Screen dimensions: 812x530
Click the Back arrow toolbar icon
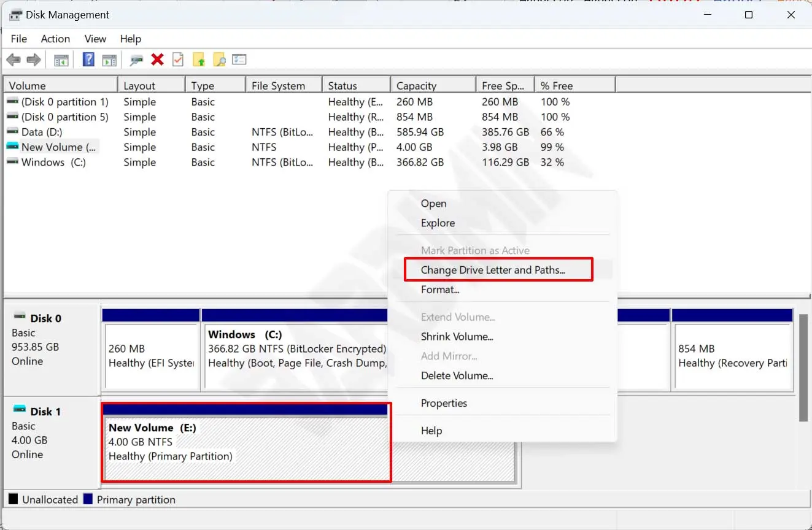pyautogui.click(x=14, y=60)
